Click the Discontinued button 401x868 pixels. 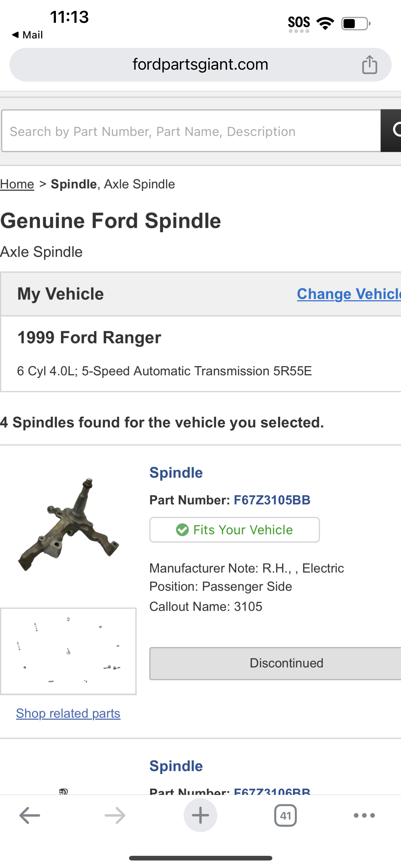click(275, 663)
